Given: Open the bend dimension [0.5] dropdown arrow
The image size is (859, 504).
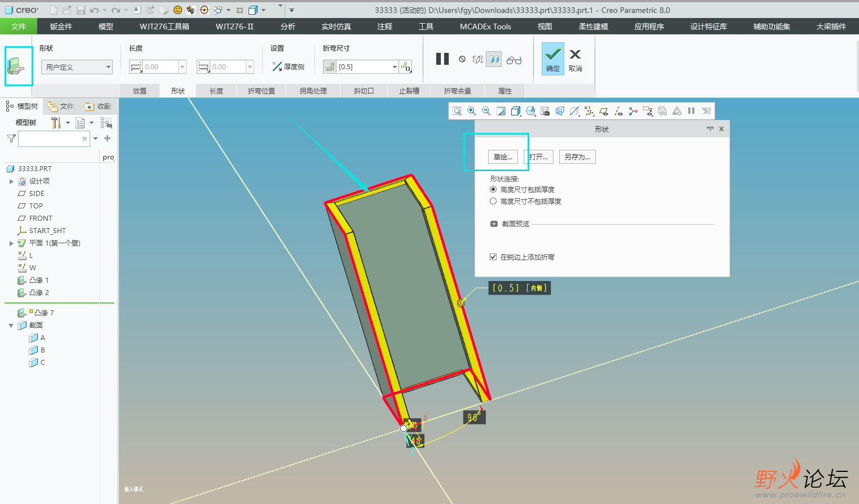Looking at the screenshot, I should point(395,67).
